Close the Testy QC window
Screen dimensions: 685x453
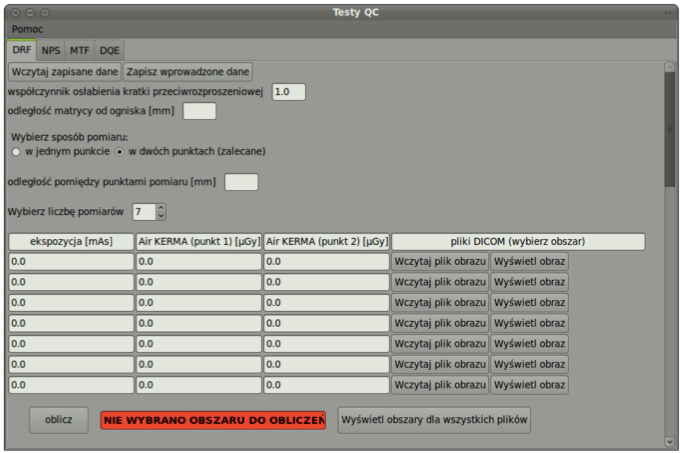16,11
